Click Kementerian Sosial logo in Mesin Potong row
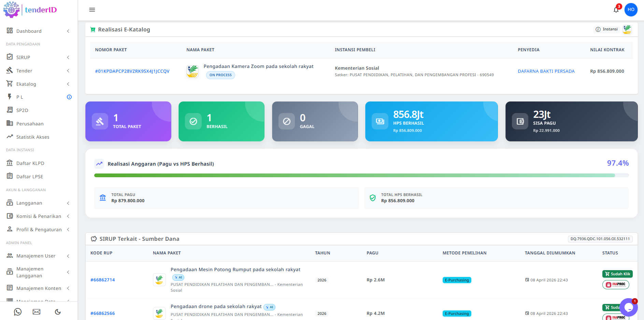Screen dimensions: 644x320 [159, 280]
